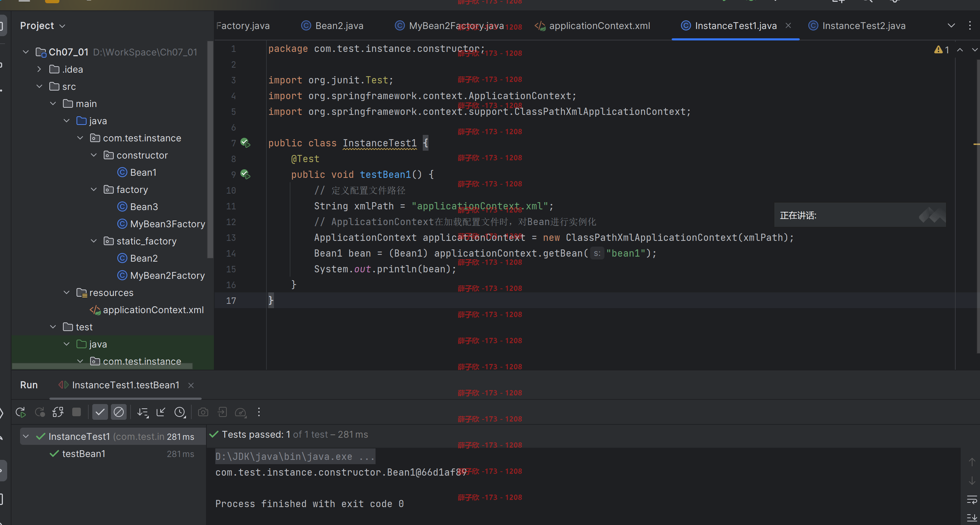Open the Test History clock dropdown
This screenshot has width=980, height=525.
tap(180, 412)
